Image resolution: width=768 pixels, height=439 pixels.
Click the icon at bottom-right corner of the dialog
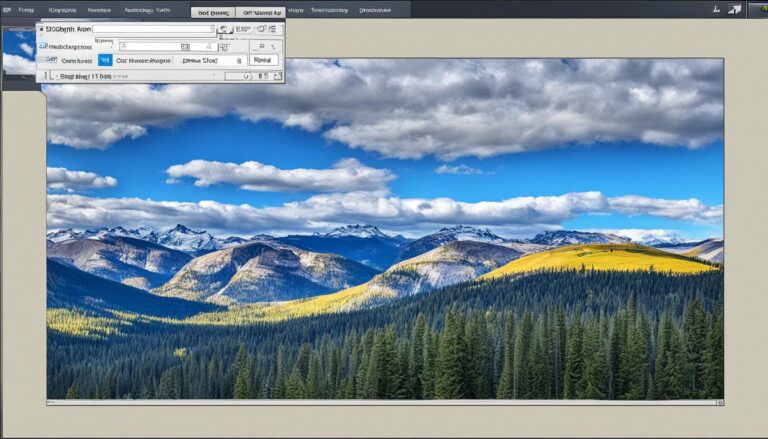coord(277,76)
